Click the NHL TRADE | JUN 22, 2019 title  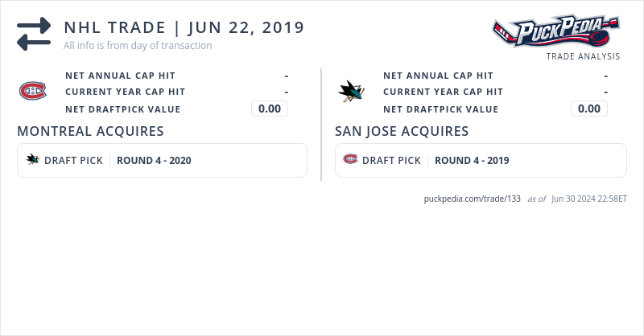(x=184, y=27)
